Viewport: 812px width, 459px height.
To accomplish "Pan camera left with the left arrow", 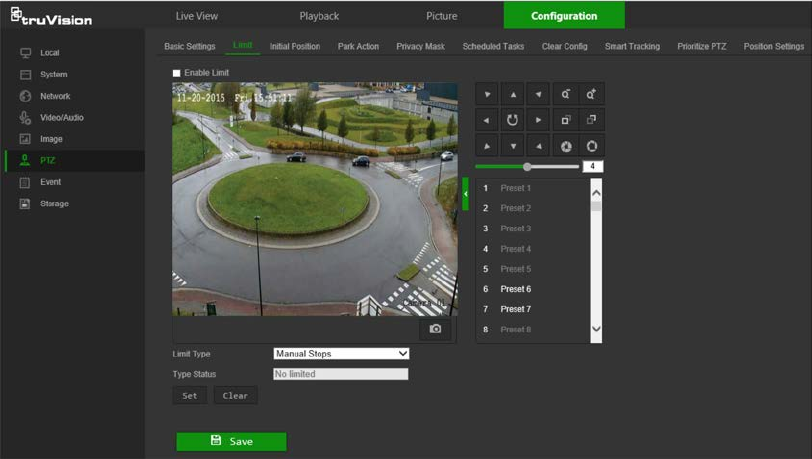I will pyautogui.click(x=487, y=120).
